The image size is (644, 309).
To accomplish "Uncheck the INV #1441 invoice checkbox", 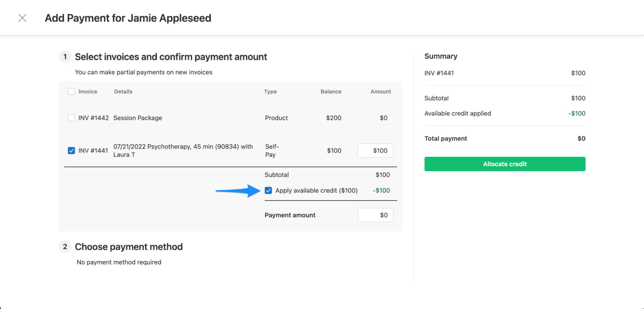I will point(71,150).
